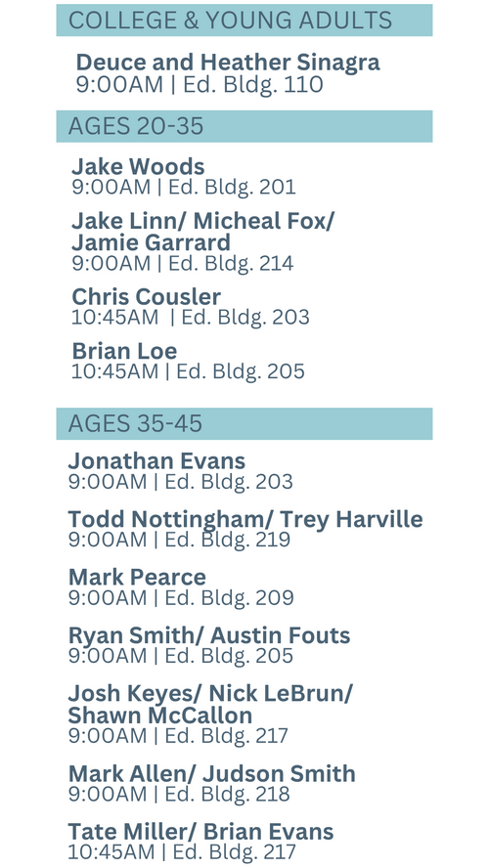Click the Jamie Garrard name line

[151, 242]
